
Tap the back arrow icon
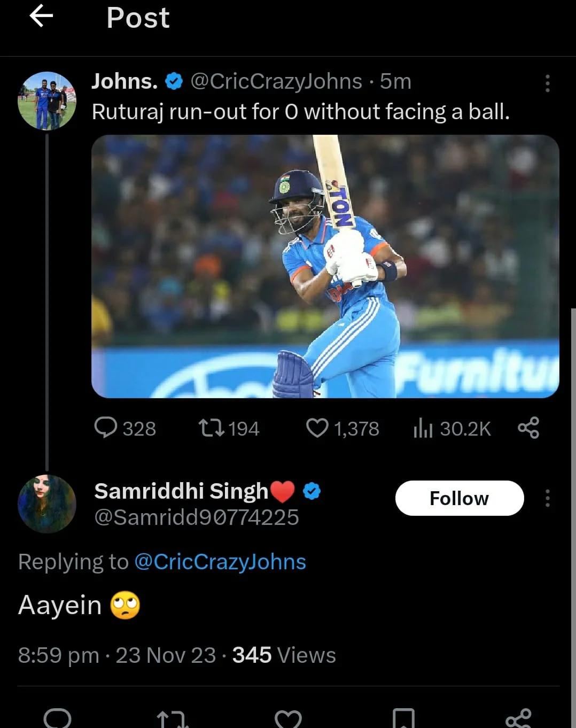[41, 16]
